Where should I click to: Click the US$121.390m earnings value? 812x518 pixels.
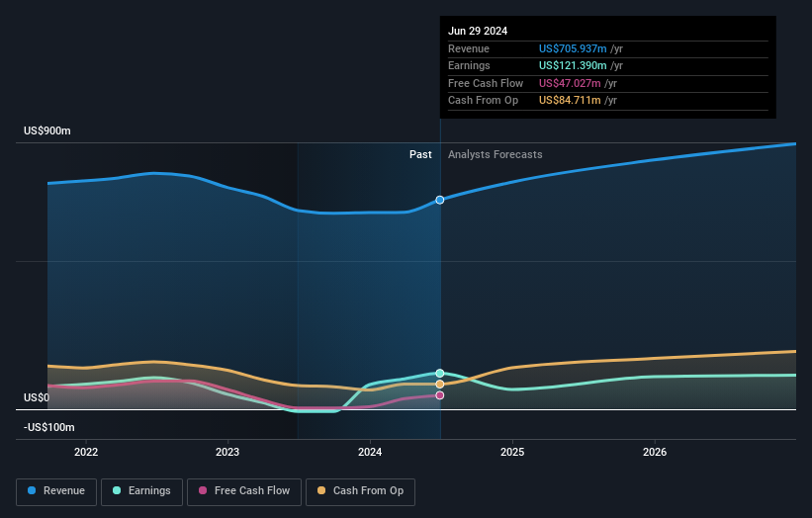[x=573, y=65]
